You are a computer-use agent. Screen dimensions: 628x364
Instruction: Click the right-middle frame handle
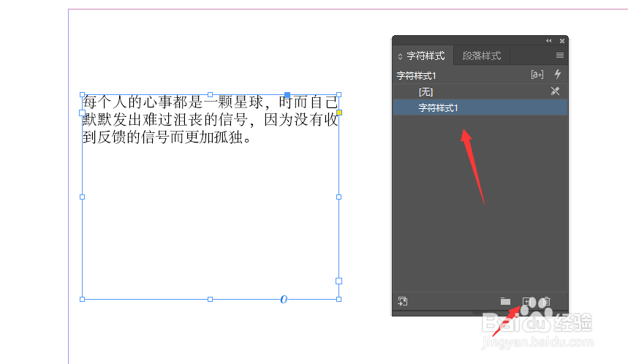pos(338,197)
